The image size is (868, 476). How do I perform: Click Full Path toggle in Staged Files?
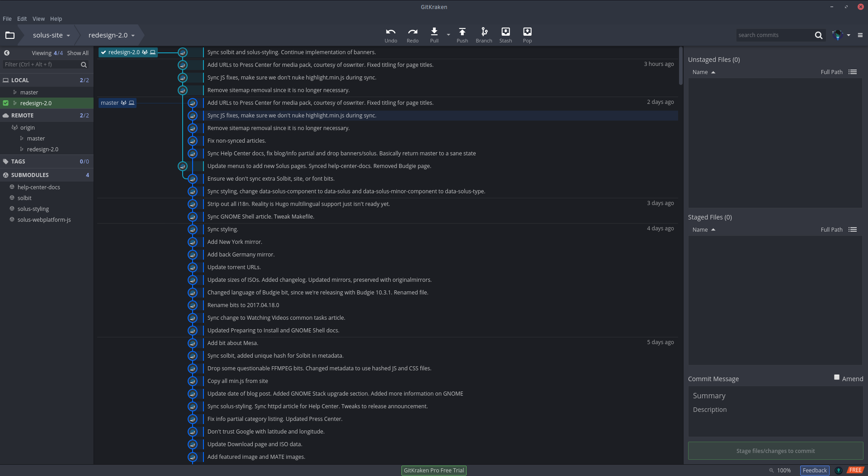[x=831, y=230]
